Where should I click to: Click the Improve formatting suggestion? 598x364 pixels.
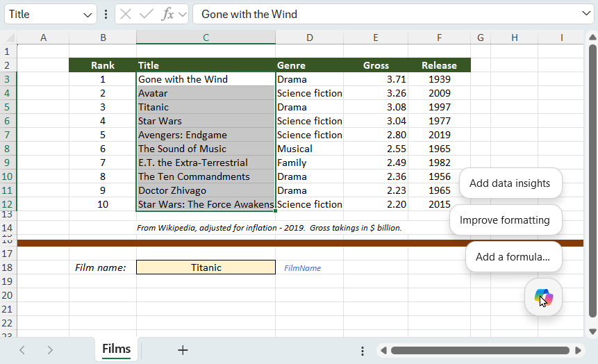505,220
